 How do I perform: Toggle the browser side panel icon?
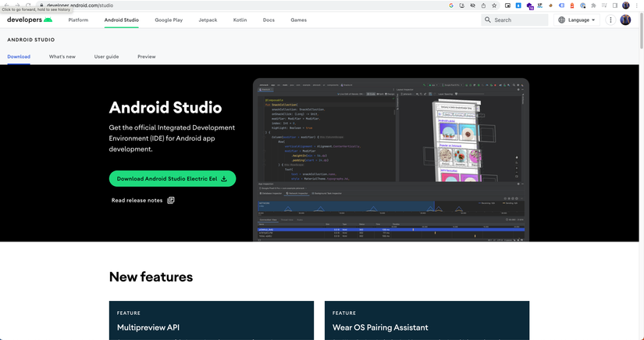coord(615,5)
